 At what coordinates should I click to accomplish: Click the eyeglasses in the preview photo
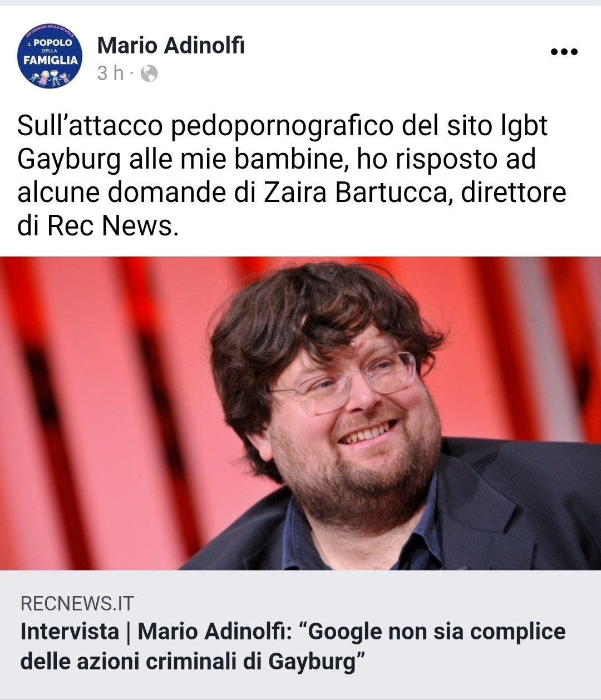coord(348,383)
